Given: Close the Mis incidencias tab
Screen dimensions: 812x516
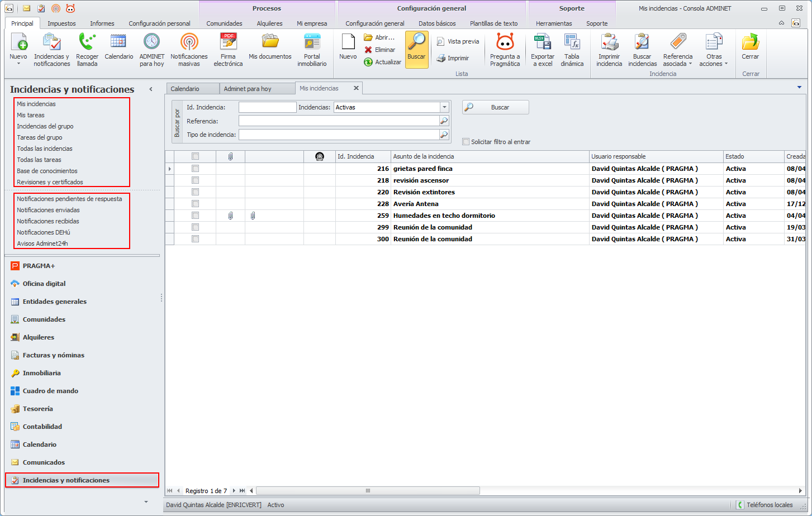Looking at the screenshot, I should point(356,88).
